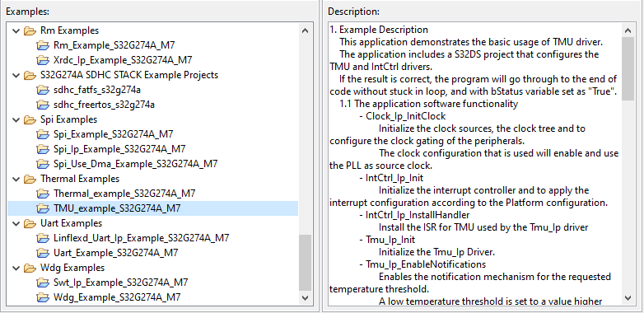Collapse the Thermal Examples folder
Viewport: 644px width, 313px height.
[x=16, y=179]
